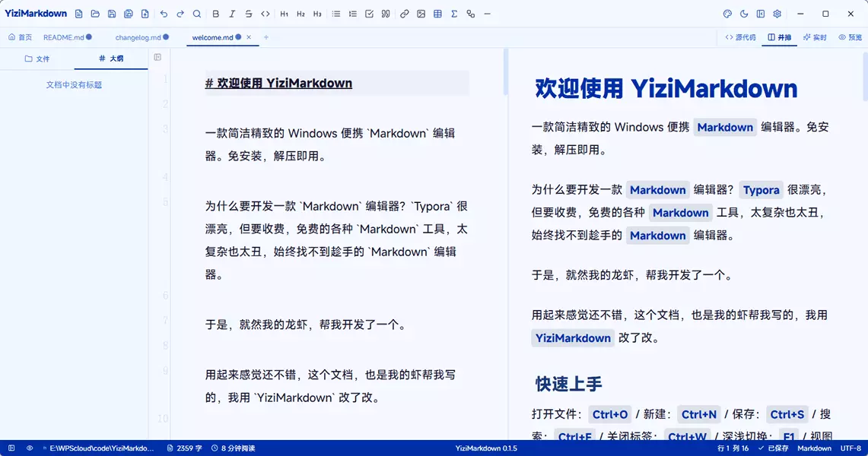Screen dimensions: 868x456
Task: Click the 2359 字 word count
Action: coord(185,448)
